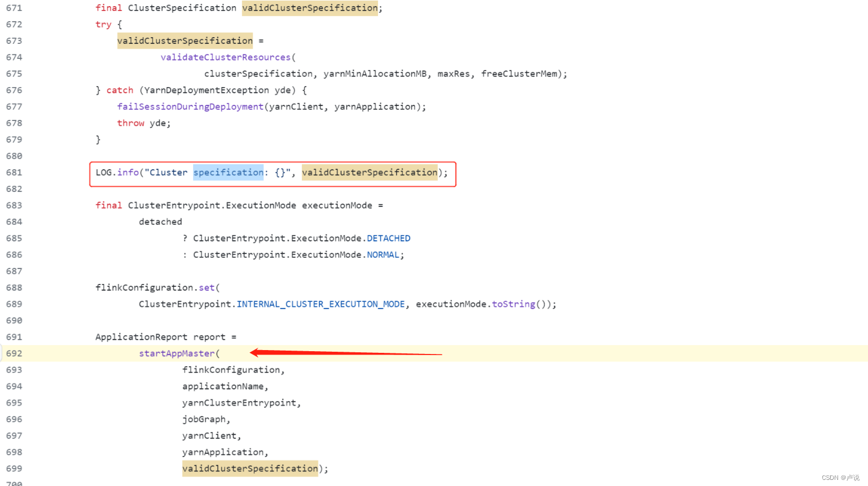Click validClusterSpecification in the LOG.info call
This screenshot has height=486, width=868.
click(x=370, y=173)
